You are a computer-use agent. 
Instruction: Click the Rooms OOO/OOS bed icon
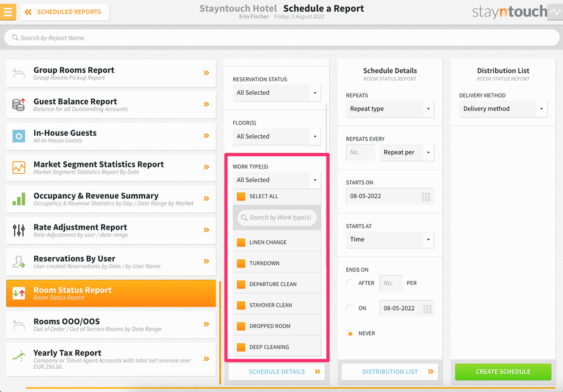(x=19, y=325)
